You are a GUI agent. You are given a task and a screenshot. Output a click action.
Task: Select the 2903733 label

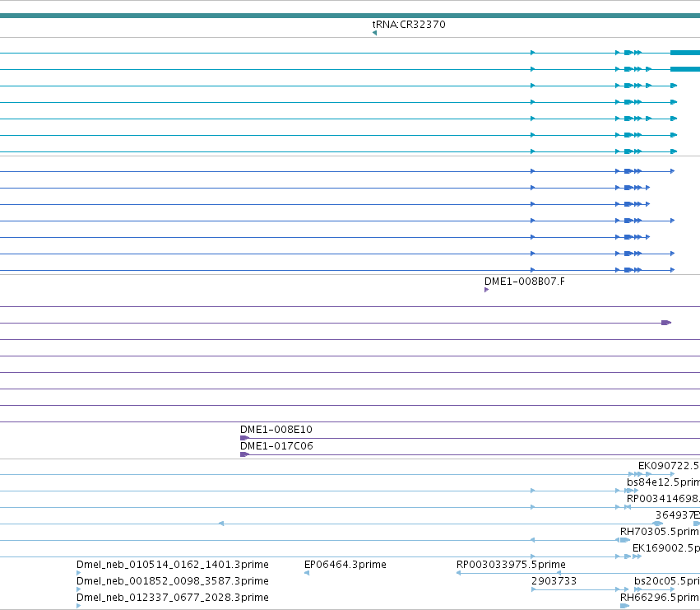(554, 581)
